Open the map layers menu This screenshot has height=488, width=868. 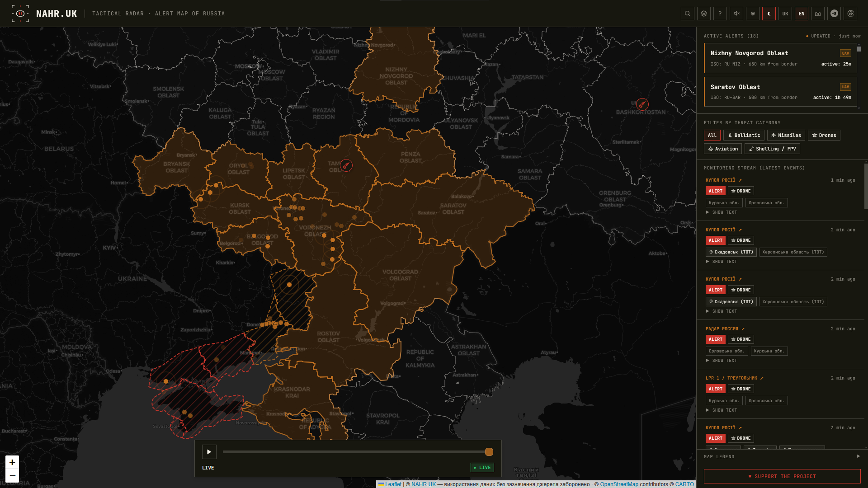[704, 14]
